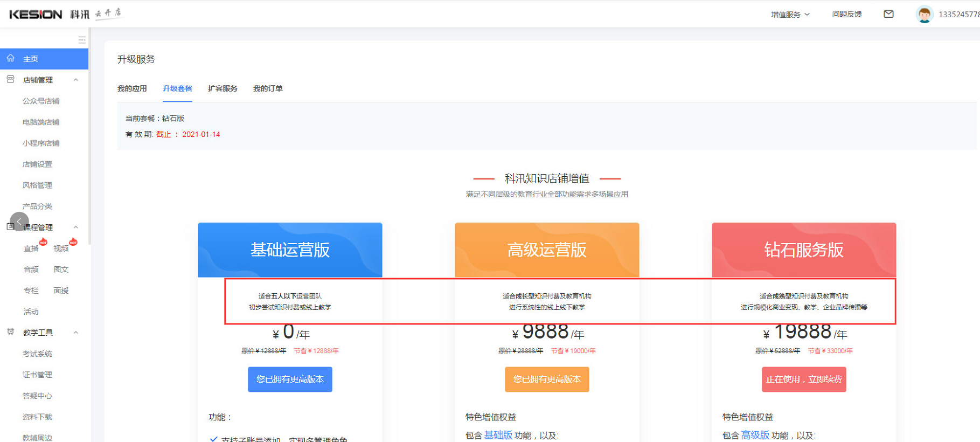
Task: Click the red 正在使用,立即续费 button
Action: pos(803,379)
